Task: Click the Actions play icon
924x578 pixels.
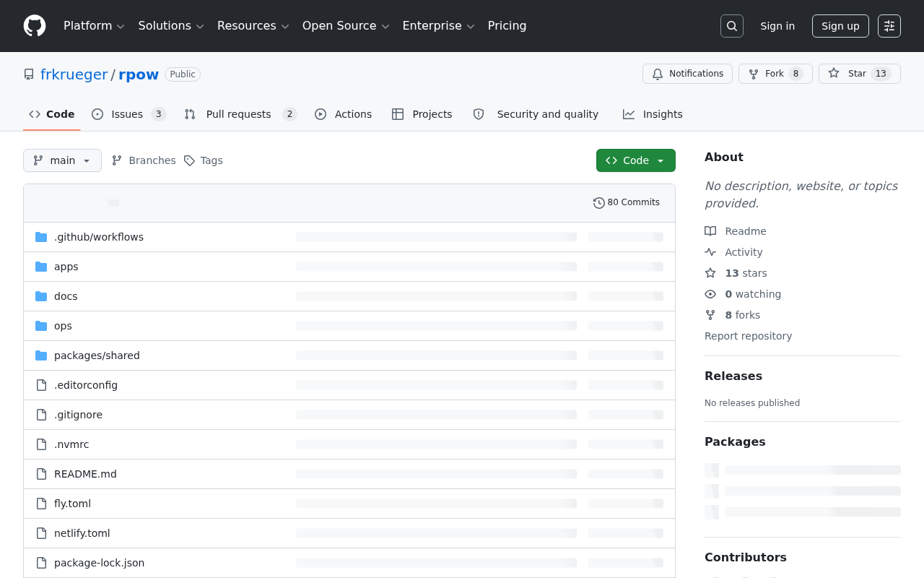Action: (x=321, y=114)
